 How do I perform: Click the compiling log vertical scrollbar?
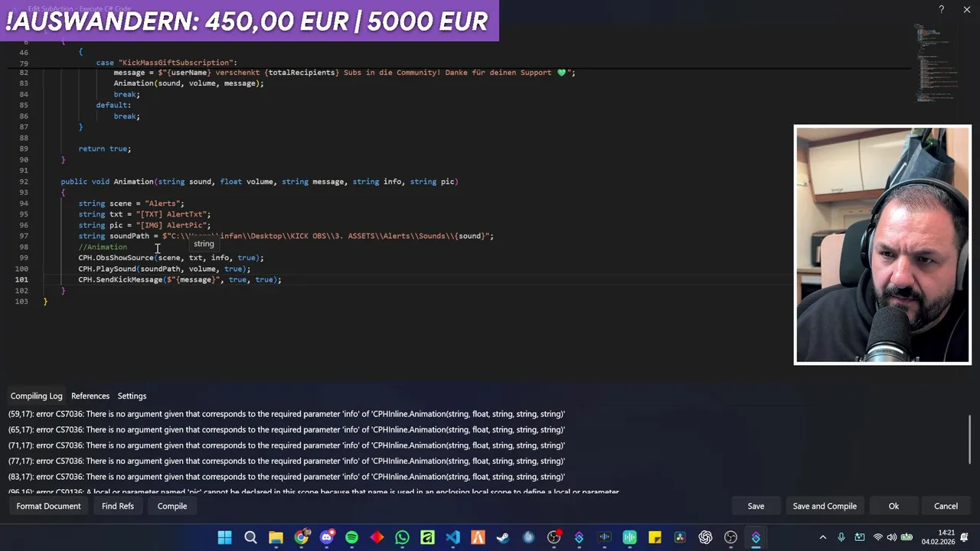coord(970,439)
